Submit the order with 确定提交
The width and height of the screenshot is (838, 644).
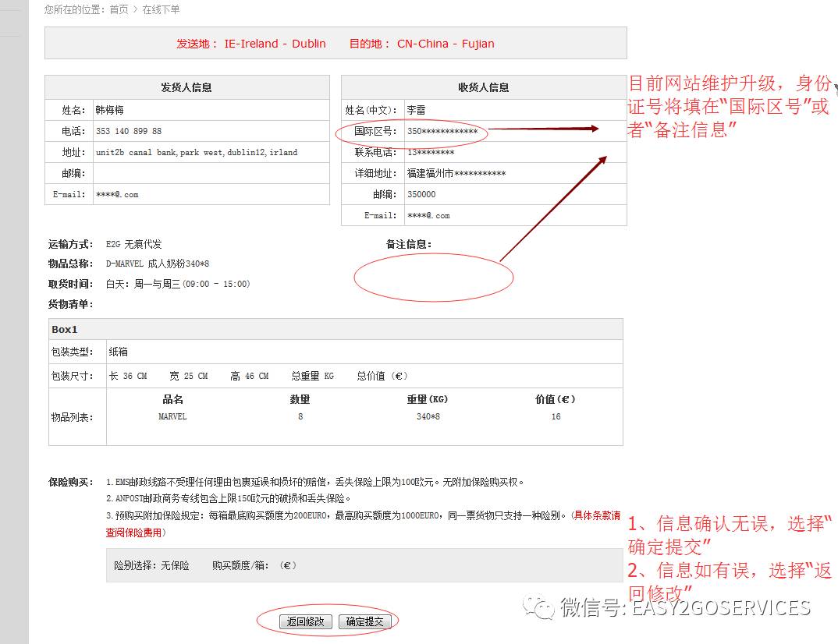[365, 621]
